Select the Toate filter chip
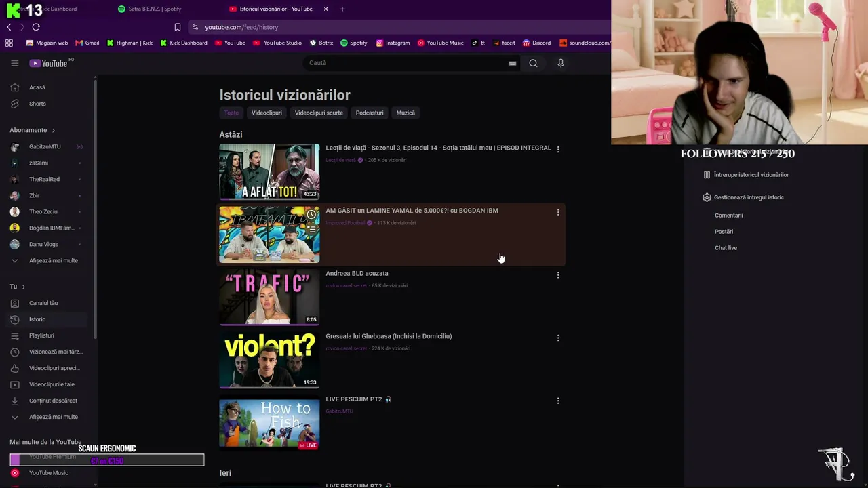Screen dimensions: 868x488 (x=231, y=113)
